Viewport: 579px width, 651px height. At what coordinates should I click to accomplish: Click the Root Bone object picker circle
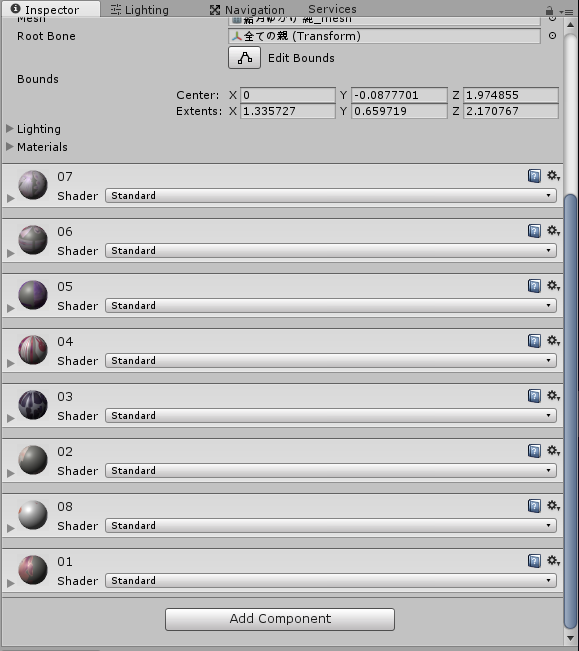[x=552, y=36]
